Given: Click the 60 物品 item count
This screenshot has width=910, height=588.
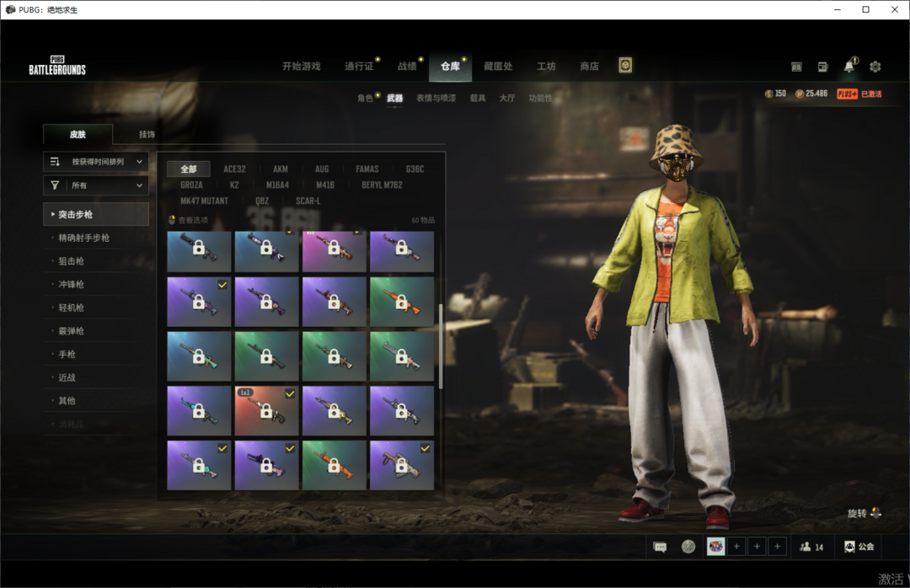Looking at the screenshot, I should coord(423,220).
